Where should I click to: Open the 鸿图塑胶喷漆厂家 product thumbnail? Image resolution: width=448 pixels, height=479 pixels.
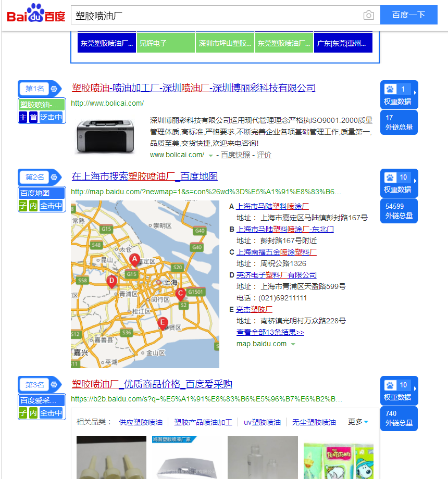[187, 457]
